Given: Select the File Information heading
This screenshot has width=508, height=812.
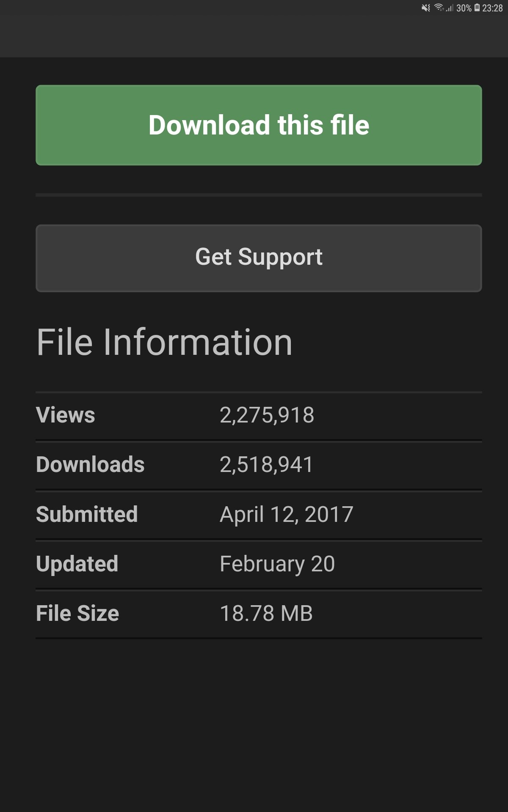Looking at the screenshot, I should 164,342.
